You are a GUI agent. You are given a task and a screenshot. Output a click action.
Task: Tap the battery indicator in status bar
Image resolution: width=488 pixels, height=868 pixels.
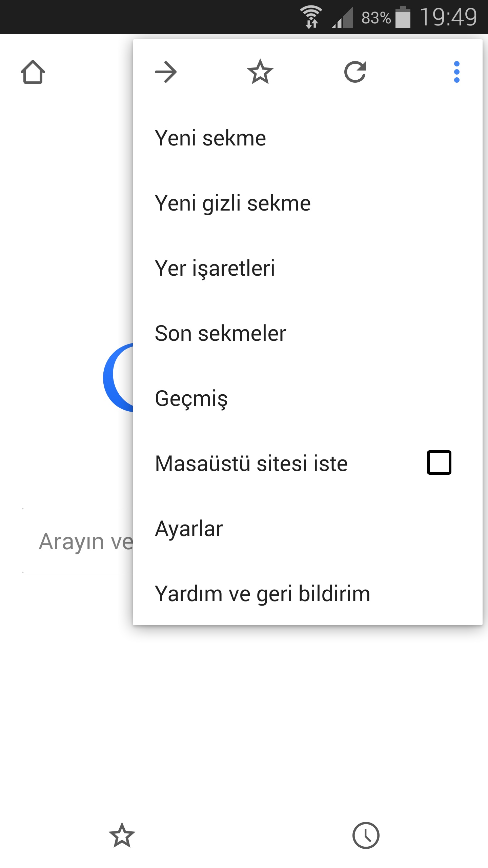tap(403, 17)
